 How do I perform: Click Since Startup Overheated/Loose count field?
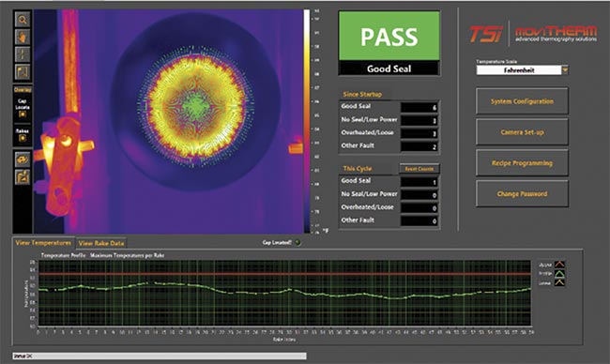[x=419, y=133]
